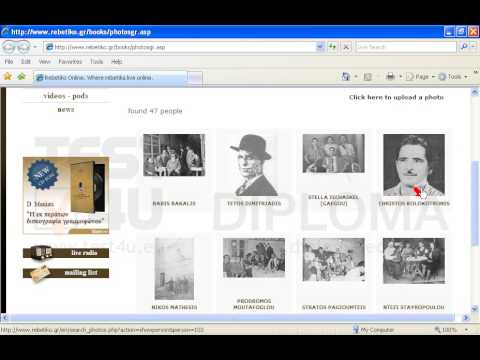The height and width of the screenshot is (360, 480).
Task: Click the Feeds toolbar icon
Action: [x=368, y=77]
